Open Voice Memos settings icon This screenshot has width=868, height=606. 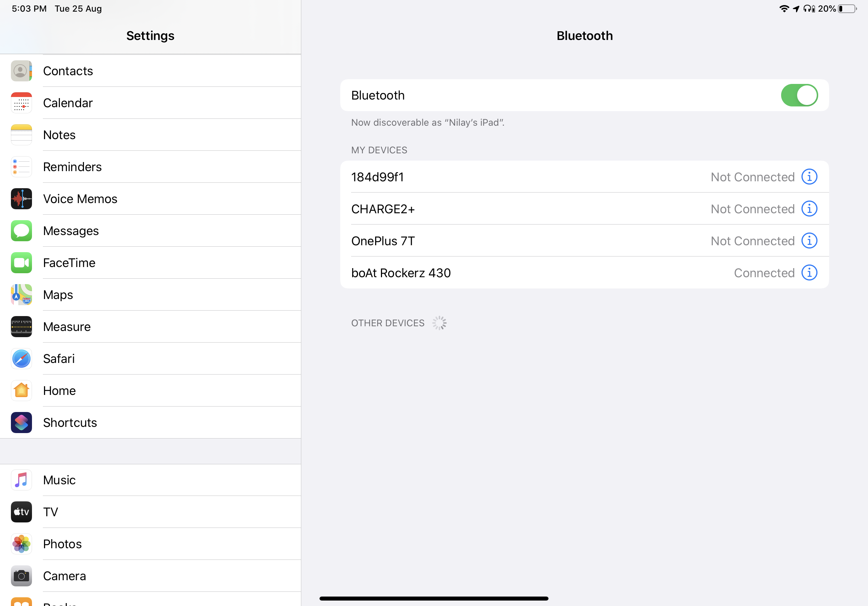[x=21, y=199]
